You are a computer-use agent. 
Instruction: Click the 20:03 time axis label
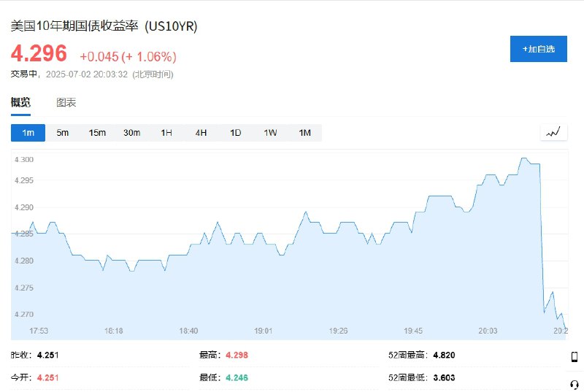click(x=488, y=331)
